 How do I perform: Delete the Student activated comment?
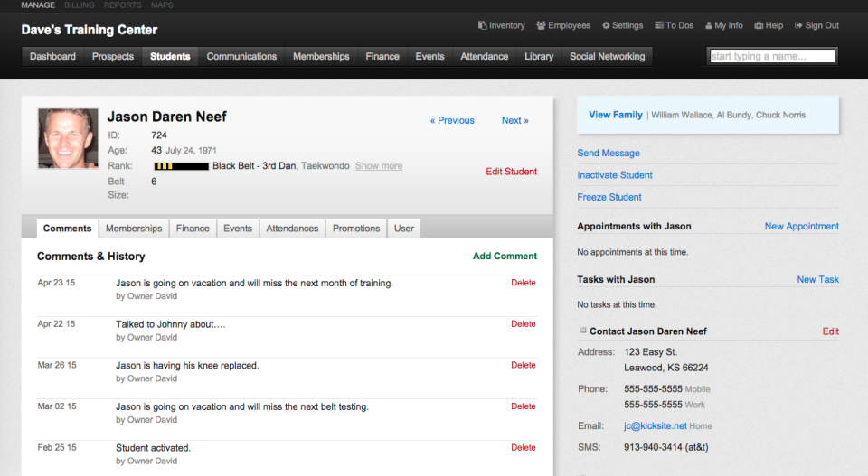[524, 447]
